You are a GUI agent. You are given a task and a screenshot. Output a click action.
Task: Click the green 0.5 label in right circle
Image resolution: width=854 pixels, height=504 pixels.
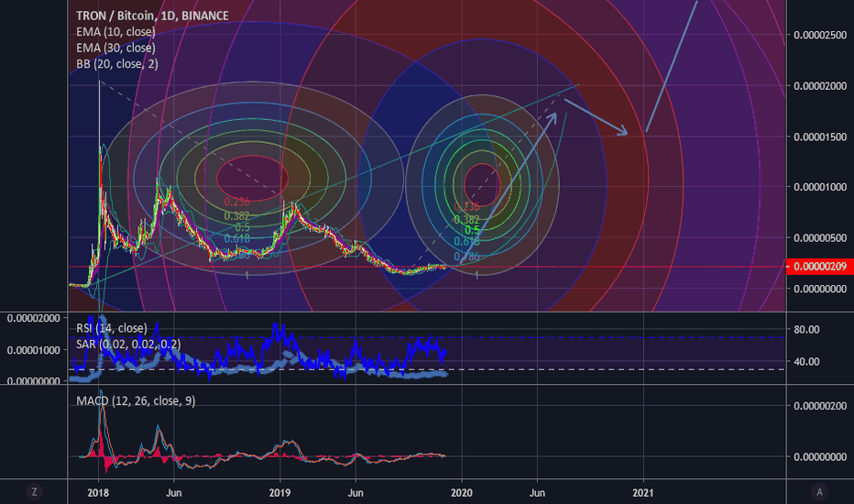click(x=472, y=231)
